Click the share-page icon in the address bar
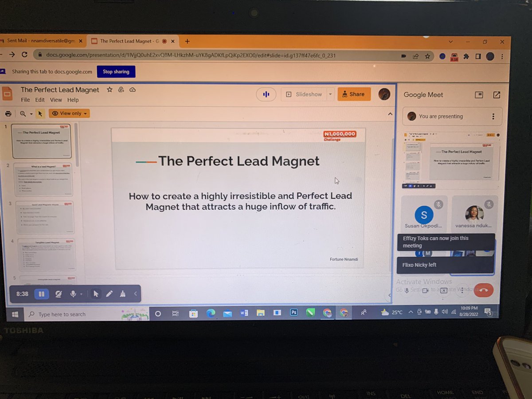This screenshot has width=532, height=399. pos(415,56)
